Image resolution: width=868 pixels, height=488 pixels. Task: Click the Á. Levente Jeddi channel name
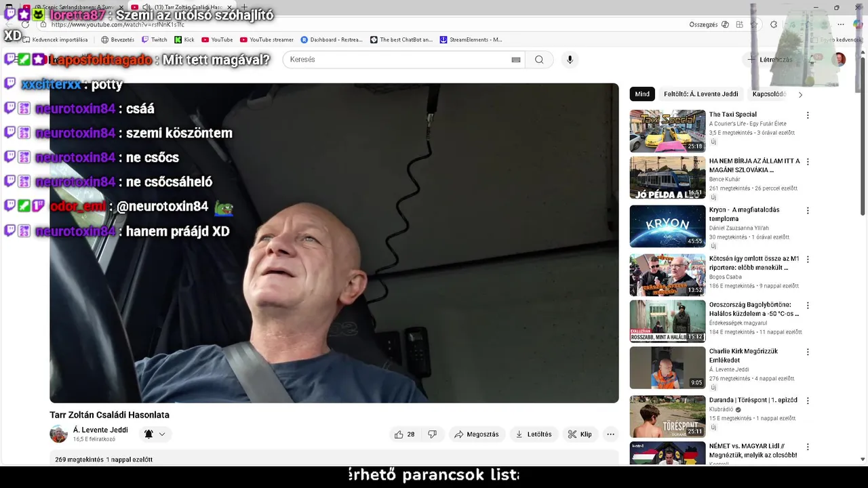(x=100, y=430)
